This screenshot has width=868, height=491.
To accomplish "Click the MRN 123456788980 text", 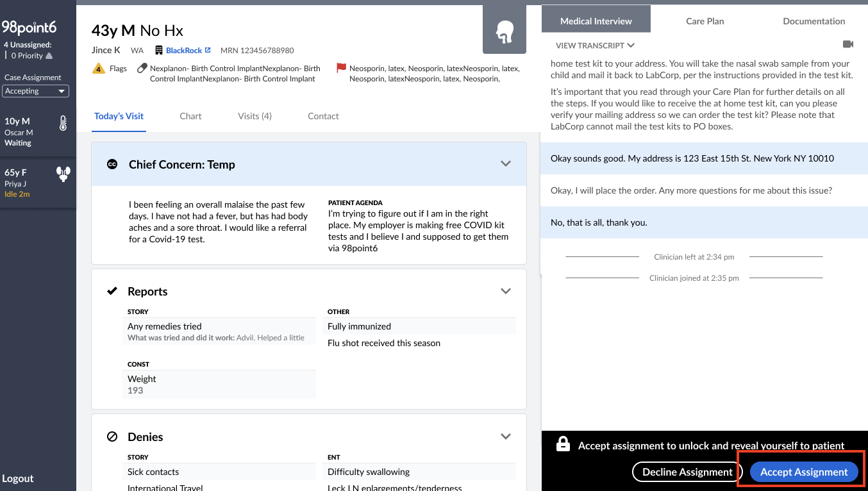I will [257, 50].
